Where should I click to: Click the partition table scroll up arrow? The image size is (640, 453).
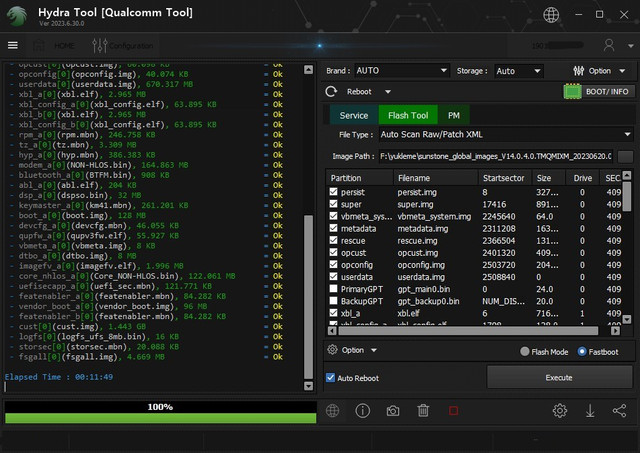click(x=627, y=175)
